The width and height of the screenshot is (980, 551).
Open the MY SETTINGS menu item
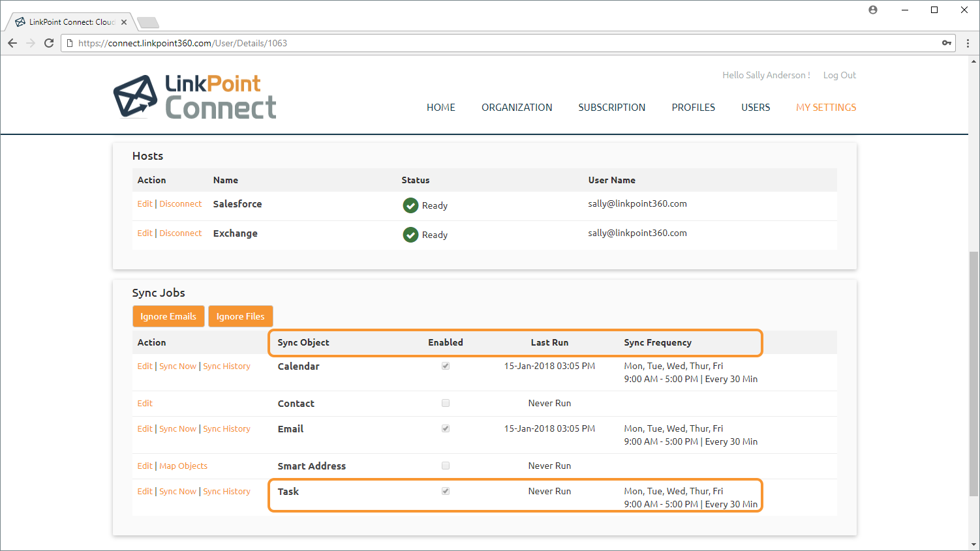pos(826,108)
